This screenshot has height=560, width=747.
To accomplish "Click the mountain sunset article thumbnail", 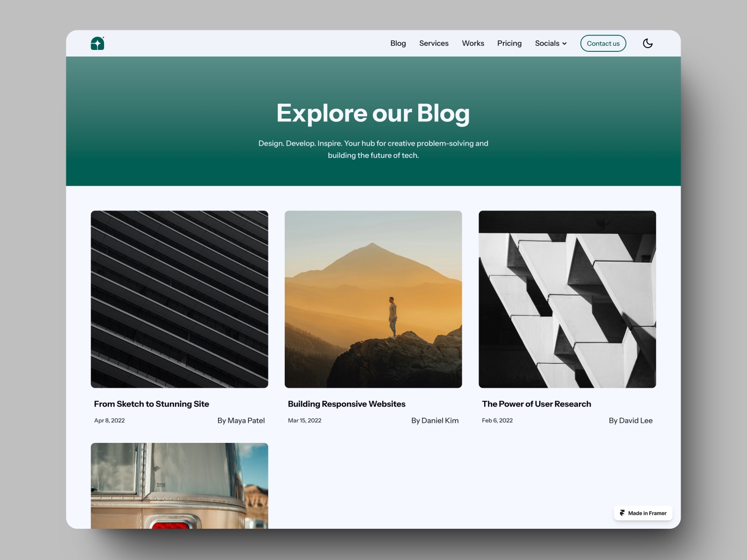I will [x=373, y=299].
